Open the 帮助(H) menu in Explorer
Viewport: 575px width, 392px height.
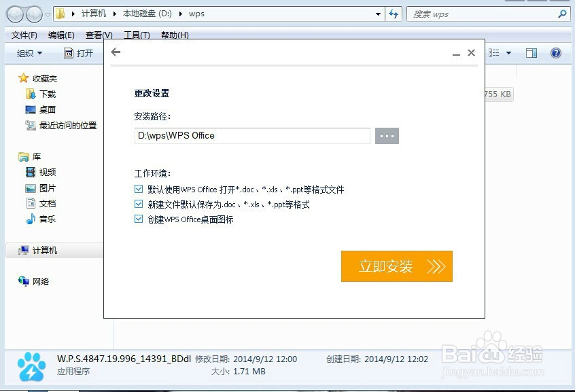tap(175, 35)
